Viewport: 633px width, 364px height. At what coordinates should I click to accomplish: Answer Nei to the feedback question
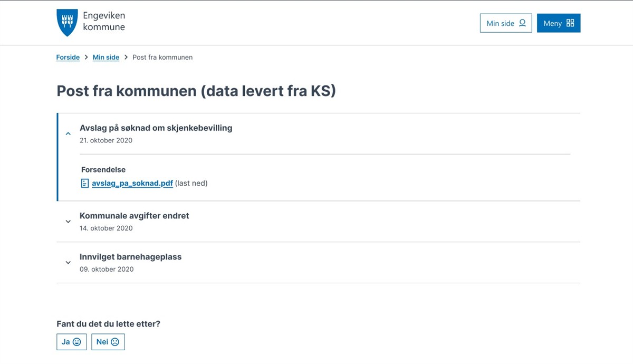(x=108, y=342)
